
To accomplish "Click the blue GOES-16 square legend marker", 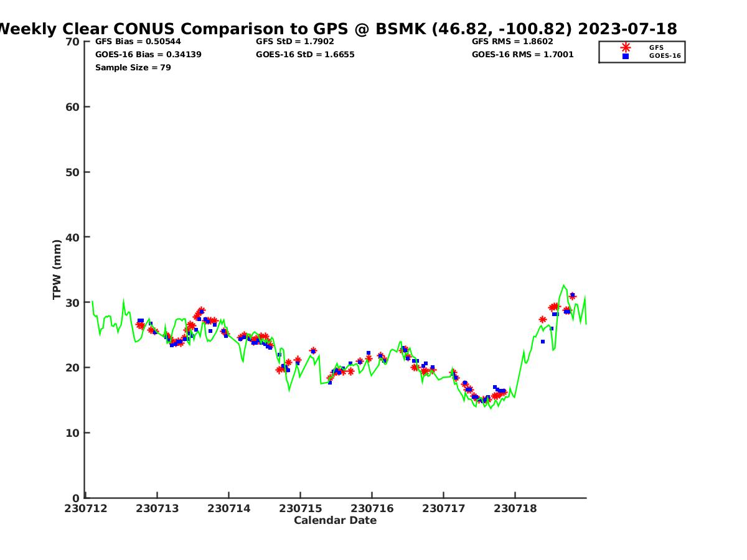I will pos(626,56).
